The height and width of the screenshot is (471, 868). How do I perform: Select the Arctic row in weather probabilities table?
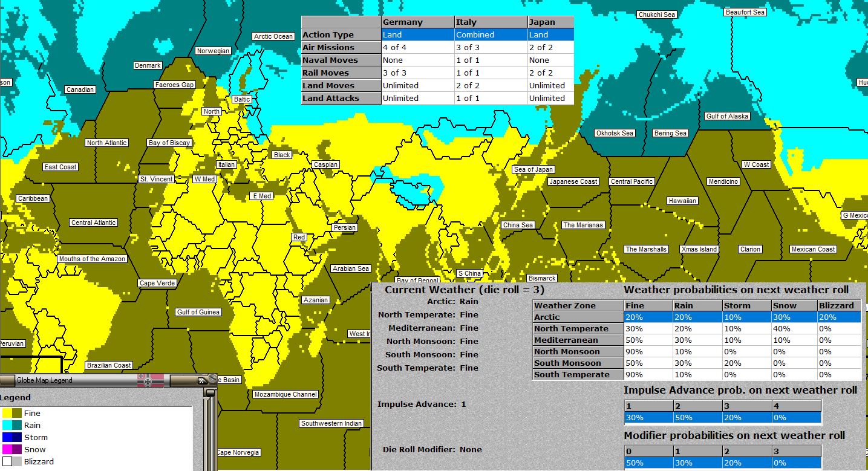pyautogui.click(x=697, y=317)
